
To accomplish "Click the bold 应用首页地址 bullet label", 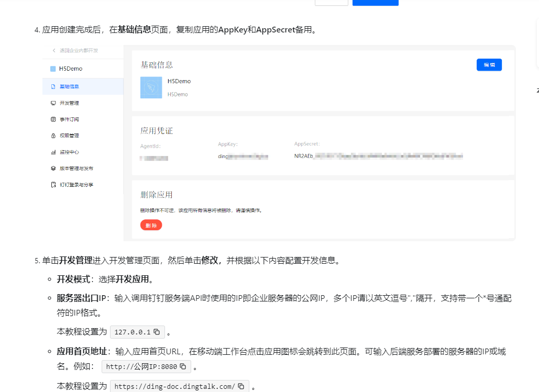I will [x=82, y=352].
